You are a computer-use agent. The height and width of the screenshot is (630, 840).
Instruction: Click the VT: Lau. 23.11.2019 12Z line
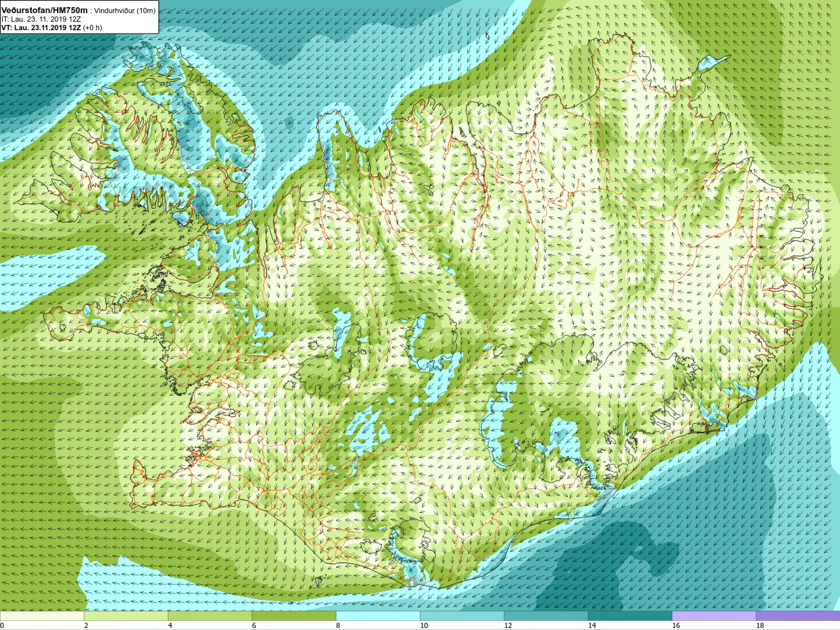pyautogui.click(x=41, y=28)
